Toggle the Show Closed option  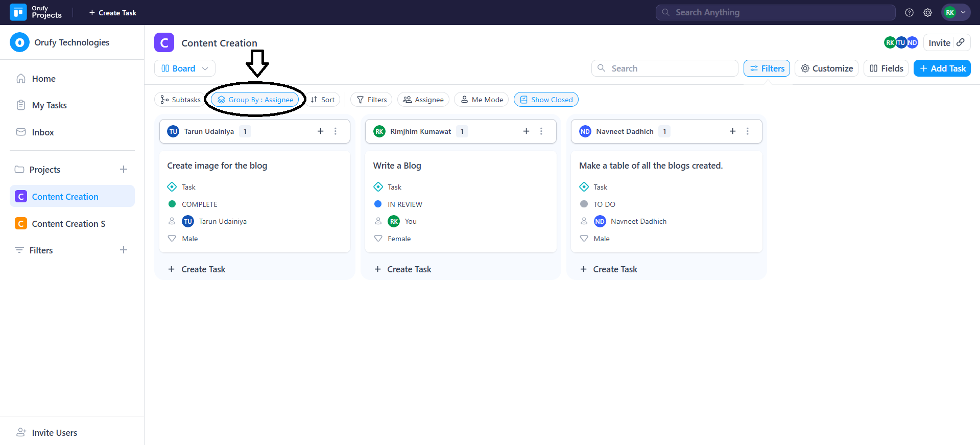(x=546, y=100)
